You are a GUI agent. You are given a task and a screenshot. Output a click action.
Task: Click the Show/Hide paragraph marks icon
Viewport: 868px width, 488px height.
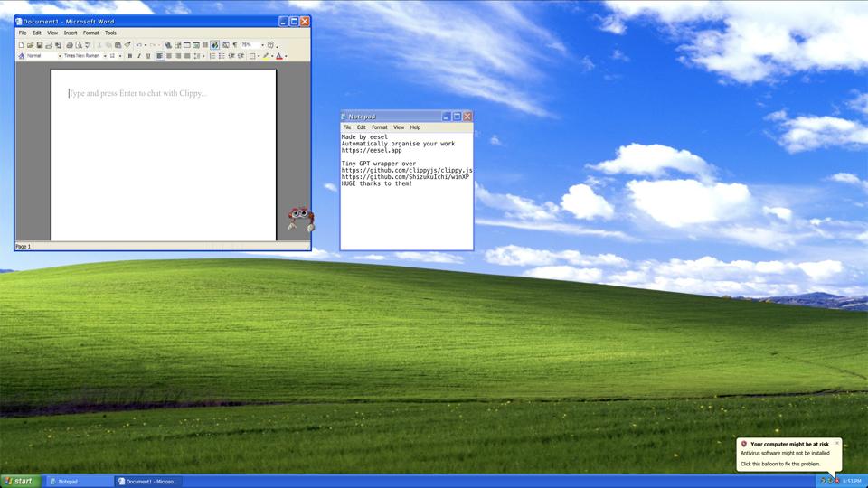[x=234, y=45]
